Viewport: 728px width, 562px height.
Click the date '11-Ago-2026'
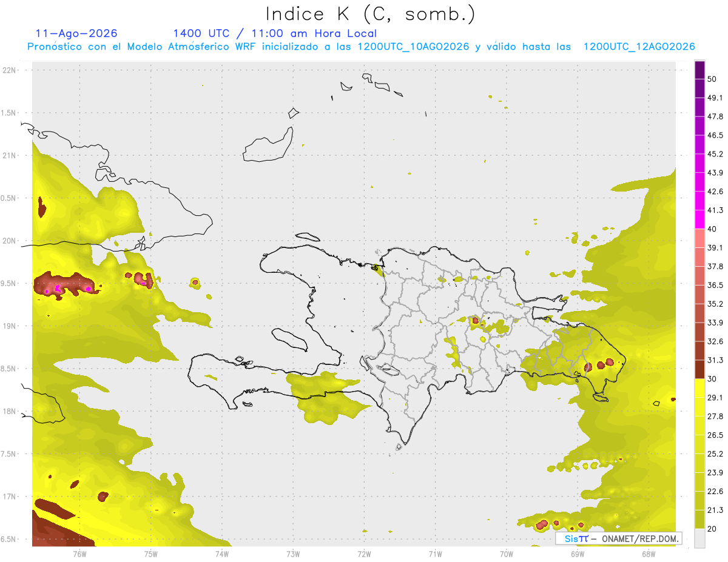point(76,33)
